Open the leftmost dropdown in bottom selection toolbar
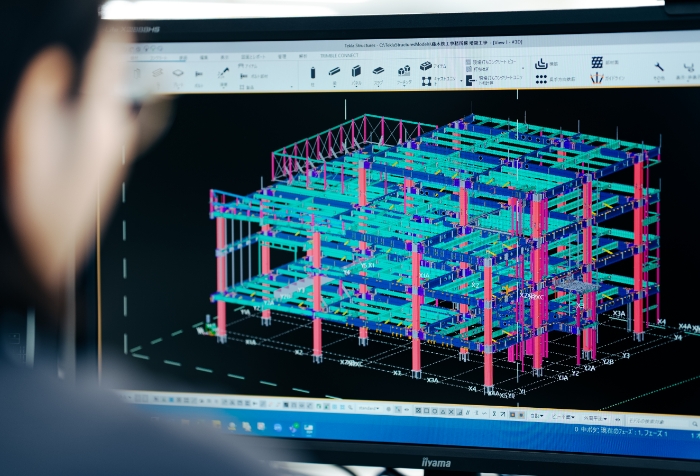 click(x=370, y=407)
